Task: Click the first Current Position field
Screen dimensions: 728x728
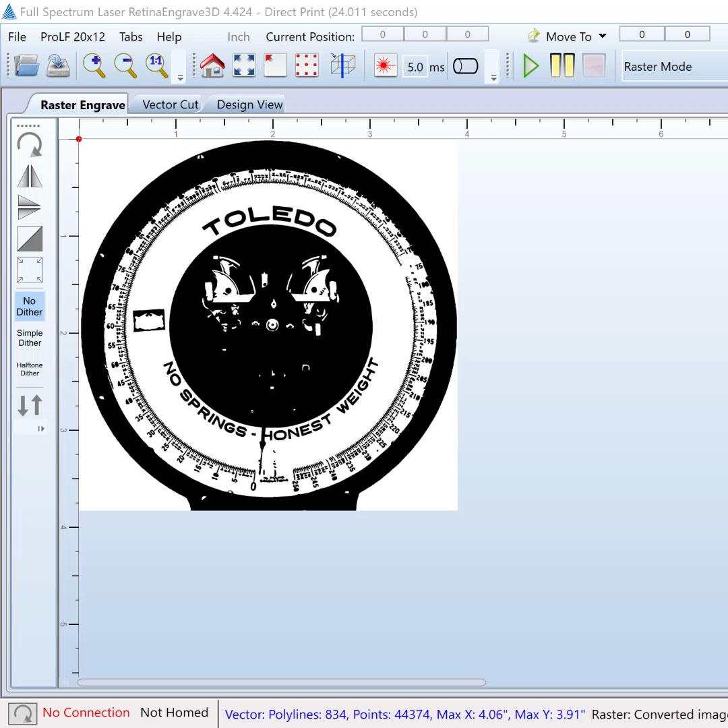Action: (383, 34)
